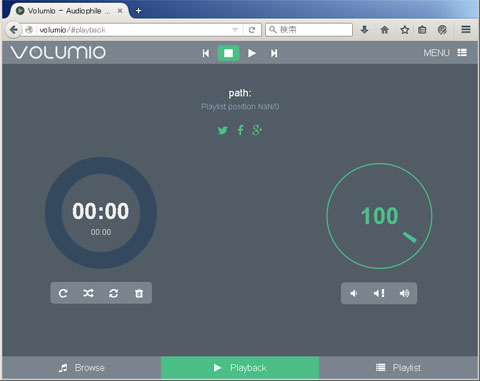This screenshot has width=480, height=381.
Task: Switch to the Browse tab
Action: coord(82,368)
